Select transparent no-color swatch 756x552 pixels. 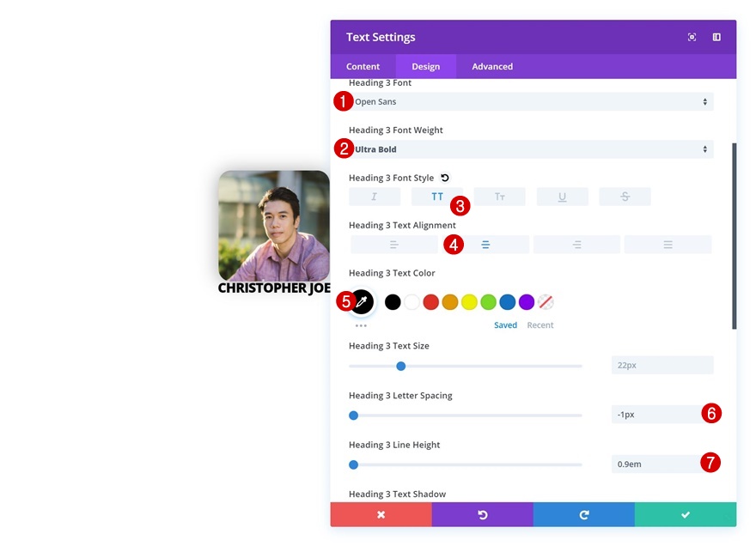click(546, 302)
